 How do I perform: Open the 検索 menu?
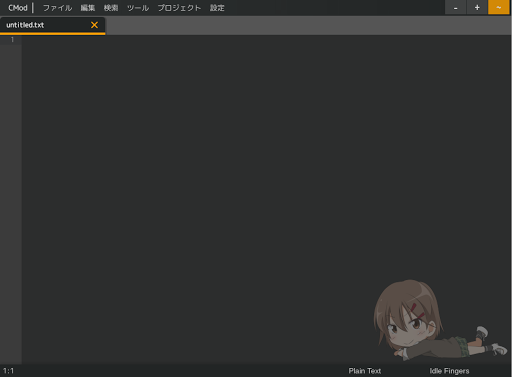(x=111, y=8)
